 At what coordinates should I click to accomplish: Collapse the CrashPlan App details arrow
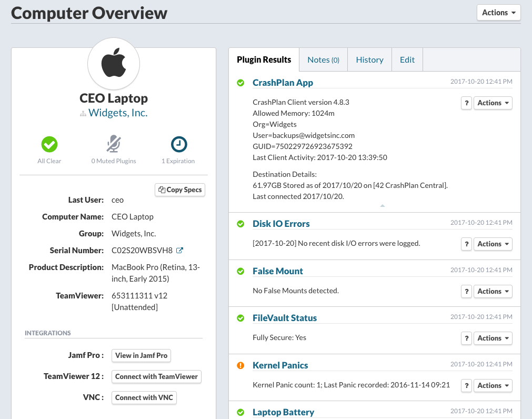383,206
